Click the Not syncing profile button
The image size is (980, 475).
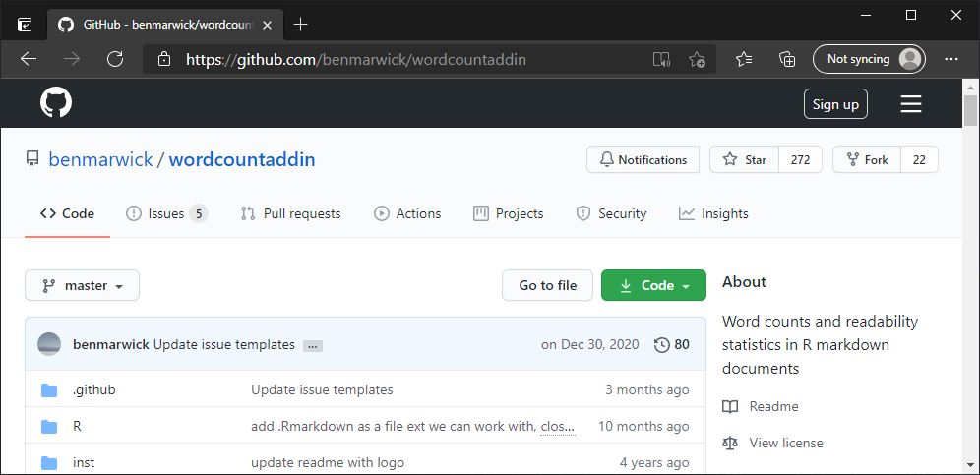point(869,59)
